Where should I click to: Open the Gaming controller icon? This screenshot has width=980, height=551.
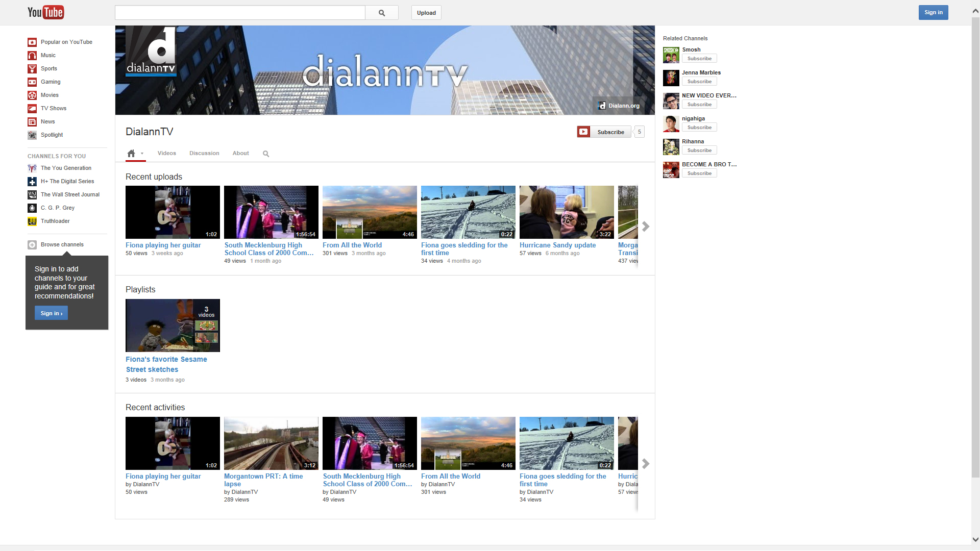pos(32,82)
